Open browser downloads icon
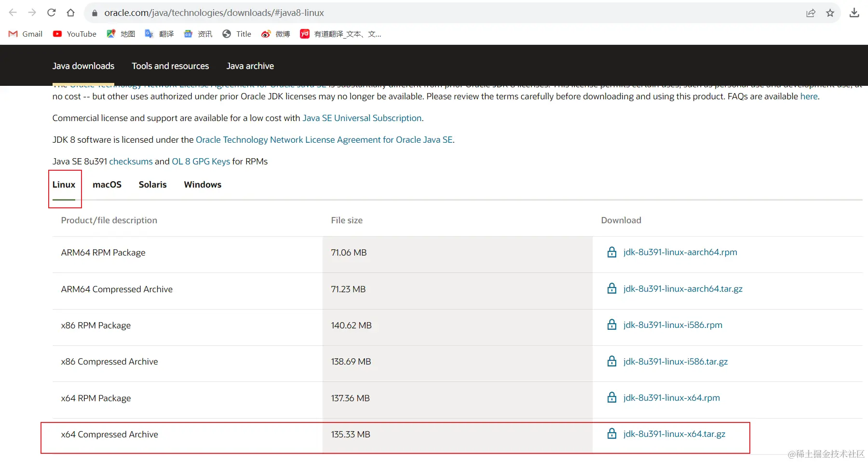Viewport: 868px width, 462px height. click(854, 13)
